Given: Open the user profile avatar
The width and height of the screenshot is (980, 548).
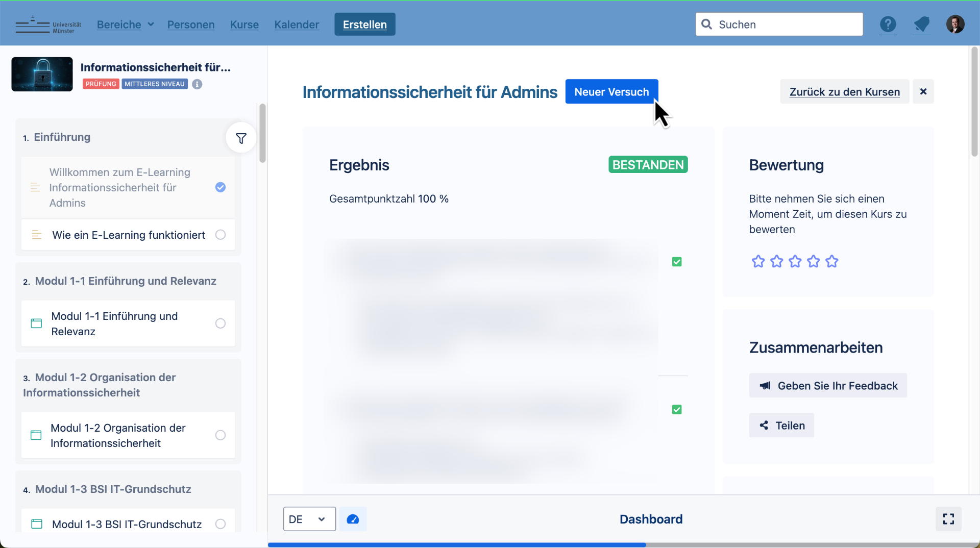Looking at the screenshot, I should pos(955,24).
